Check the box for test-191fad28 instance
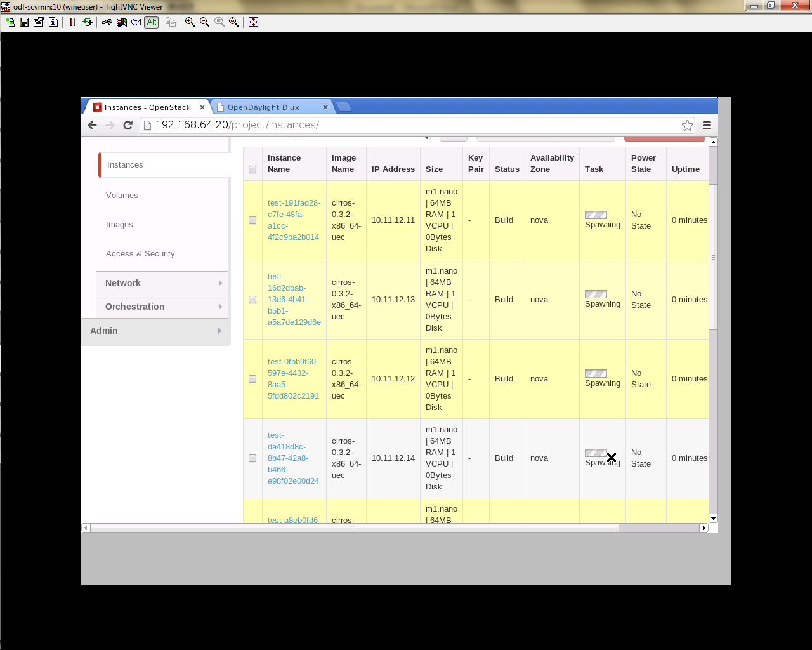Viewport: 812px width, 650px height. coord(252,220)
